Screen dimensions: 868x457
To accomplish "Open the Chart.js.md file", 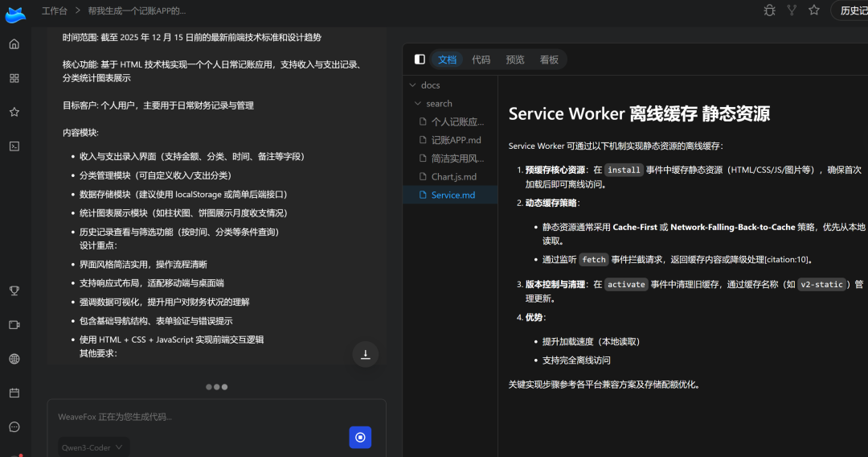I will 453,177.
